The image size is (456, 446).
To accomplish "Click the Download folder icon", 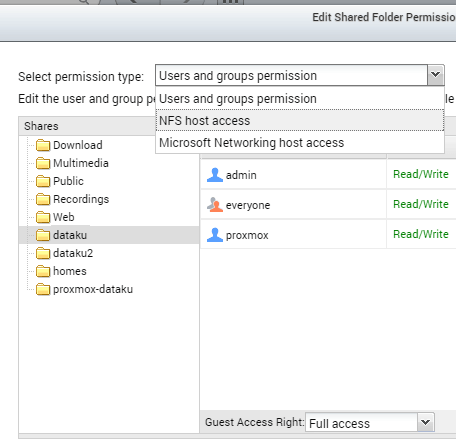I will (43, 145).
